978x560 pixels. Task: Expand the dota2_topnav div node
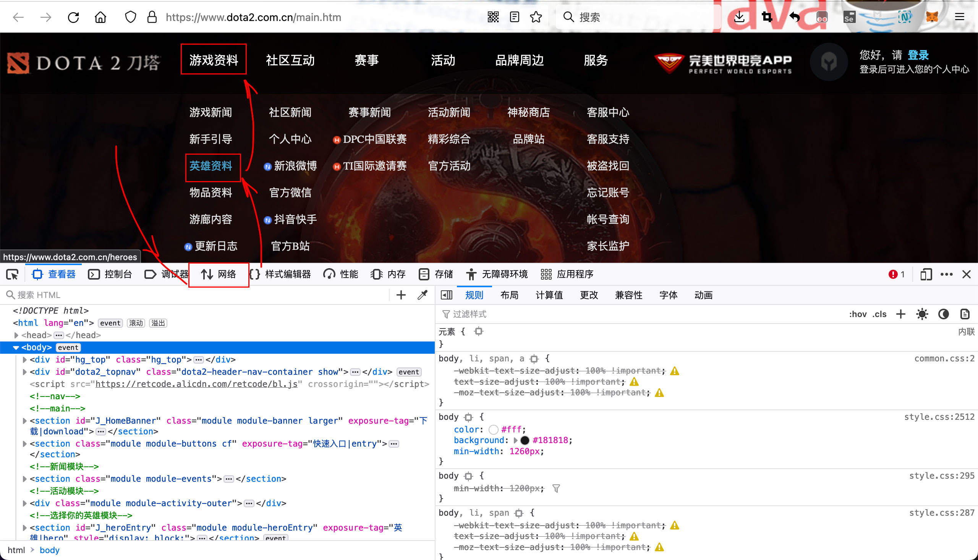click(x=24, y=372)
